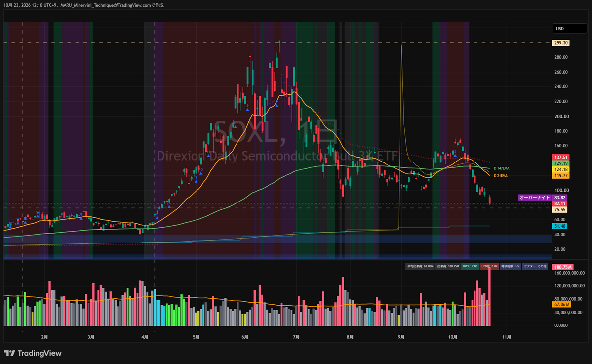Click the 60.00 price axis value

coord(559,220)
